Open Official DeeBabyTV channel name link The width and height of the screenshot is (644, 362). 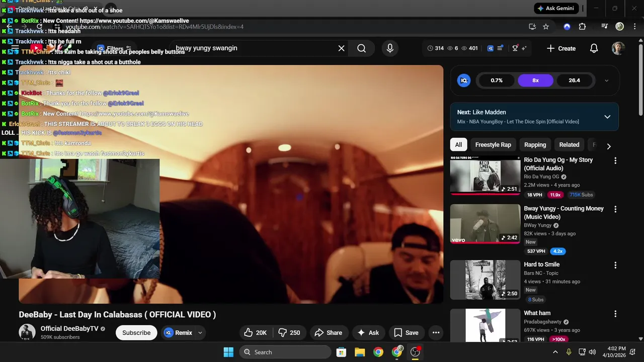[x=69, y=328]
